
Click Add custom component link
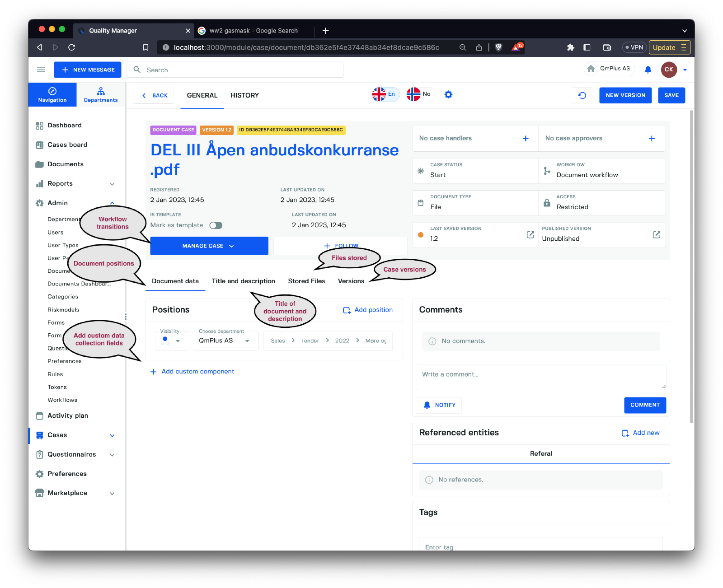pos(197,372)
